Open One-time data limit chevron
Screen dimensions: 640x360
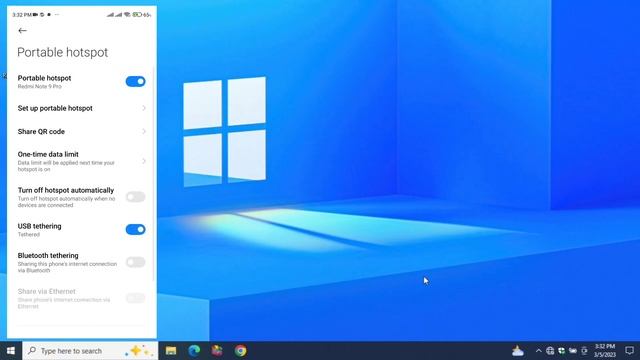[144, 161]
